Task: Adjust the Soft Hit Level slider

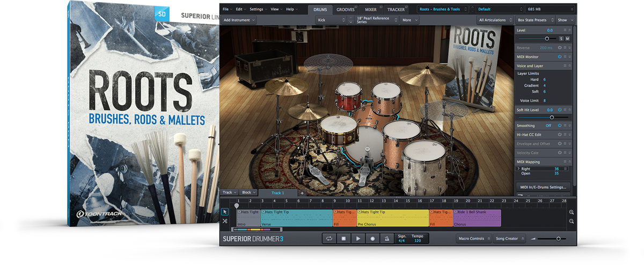Action: [552, 117]
